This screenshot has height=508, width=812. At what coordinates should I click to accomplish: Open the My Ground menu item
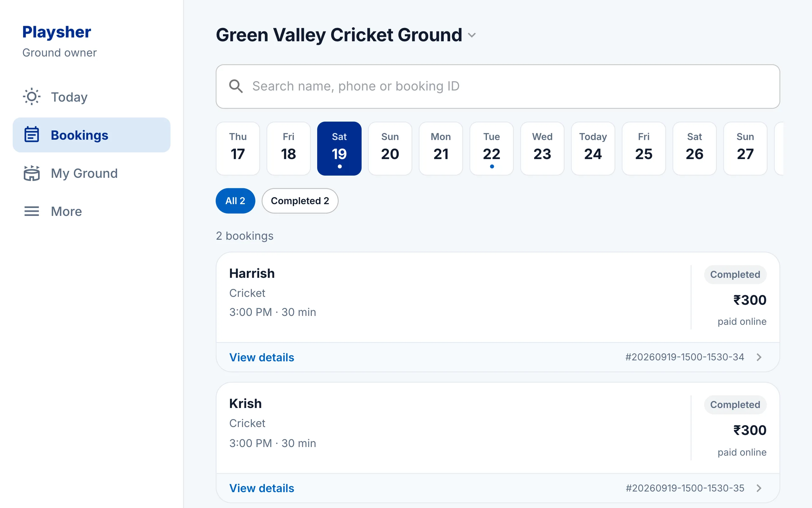tap(92, 173)
